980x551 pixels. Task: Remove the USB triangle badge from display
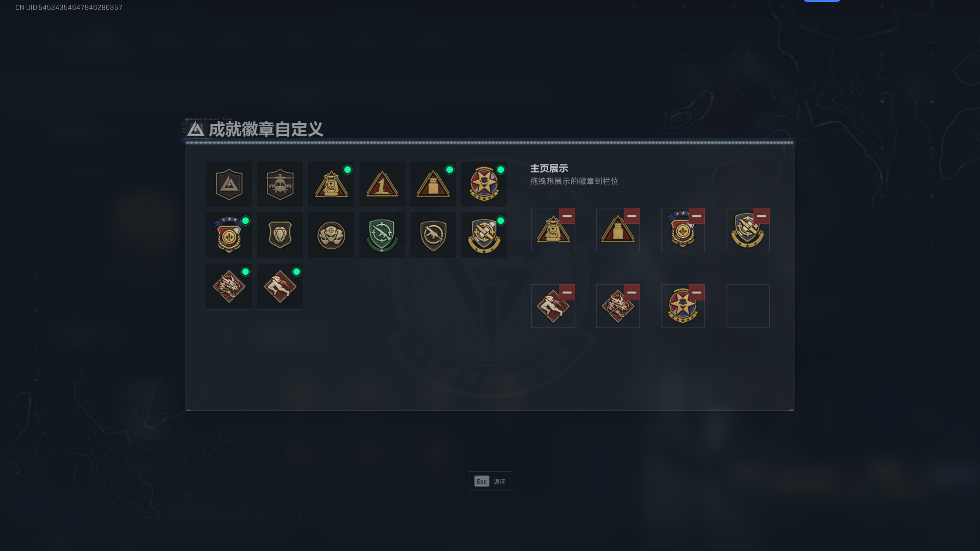(x=632, y=216)
